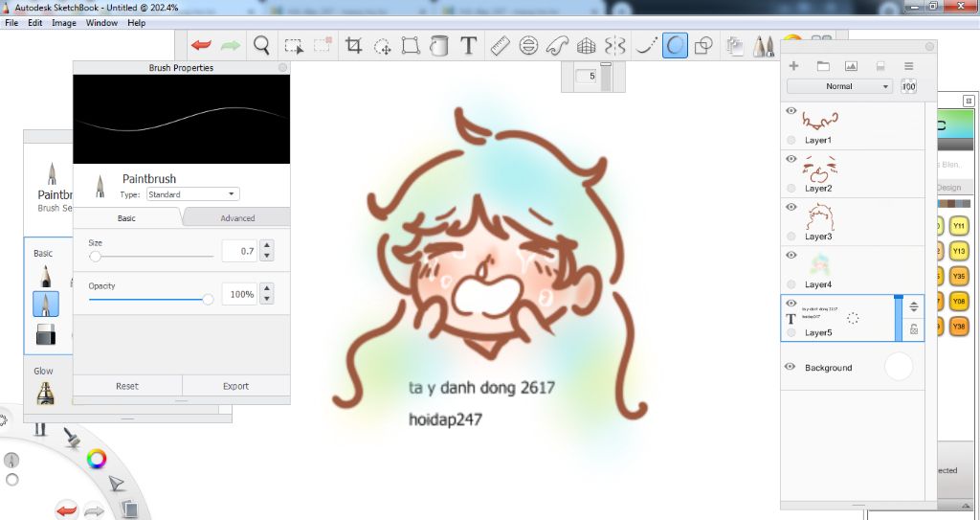Increase brush Size with up arrow
Image resolution: width=980 pixels, height=520 pixels.
point(267,246)
